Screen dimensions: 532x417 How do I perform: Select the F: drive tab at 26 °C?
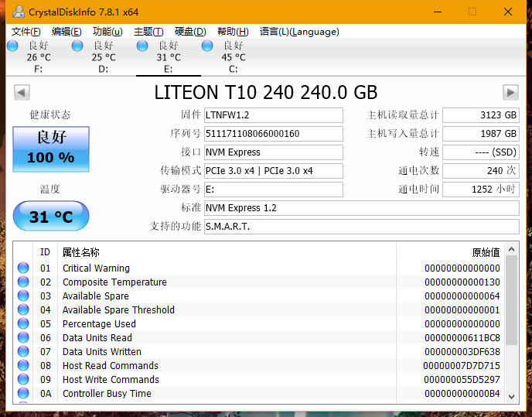(39, 57)
